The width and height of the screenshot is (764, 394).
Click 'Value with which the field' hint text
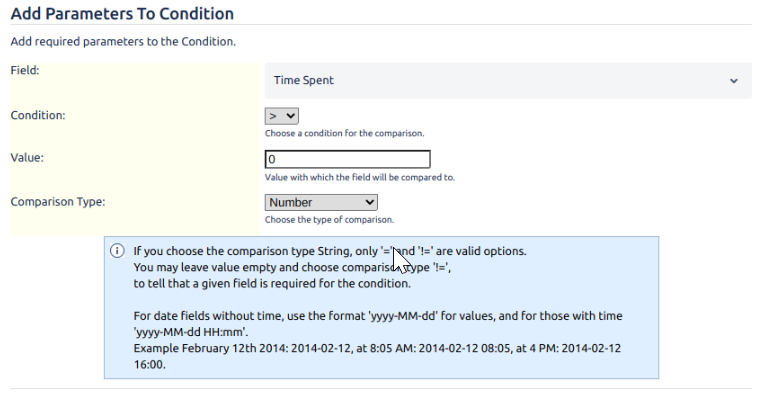pos(360,177)
